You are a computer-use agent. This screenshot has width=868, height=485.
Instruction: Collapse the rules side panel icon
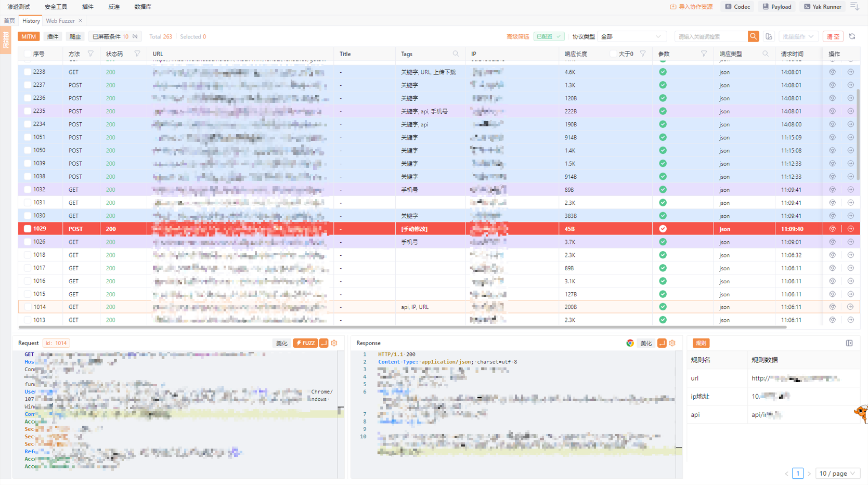click(x=849, y=343)
